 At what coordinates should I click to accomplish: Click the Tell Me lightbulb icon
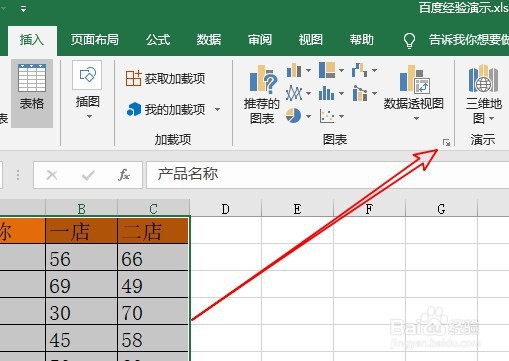[x=409, y=41]
